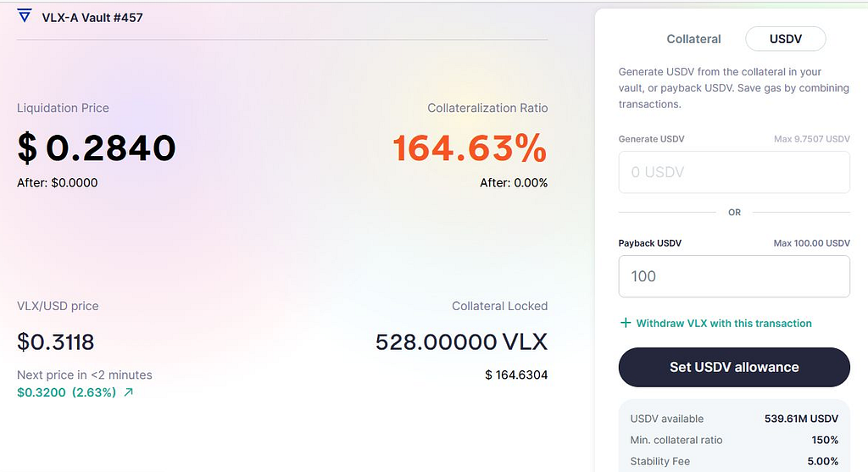The width and height of the screenshot is (868, 472).
Task: Click the upward price trend arrow icon
Action: (129, 392)
